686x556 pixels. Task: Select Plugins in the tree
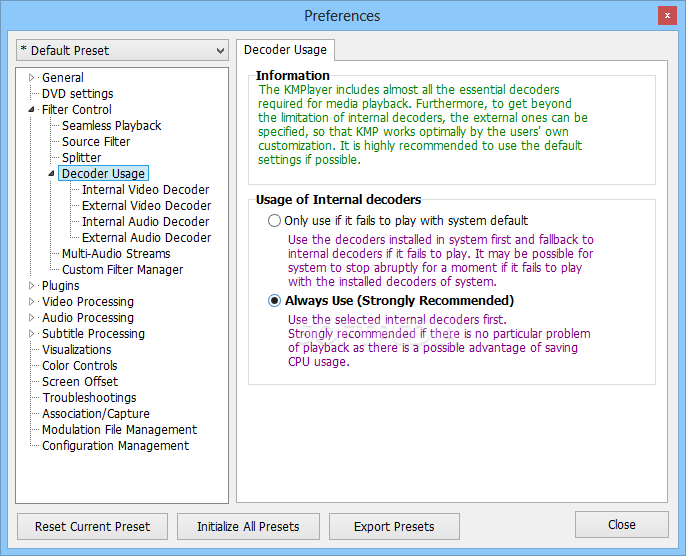(60, 285)
